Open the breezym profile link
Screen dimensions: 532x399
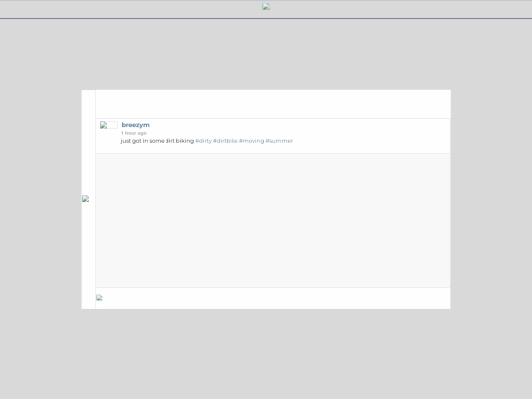[x=135, y=125]
